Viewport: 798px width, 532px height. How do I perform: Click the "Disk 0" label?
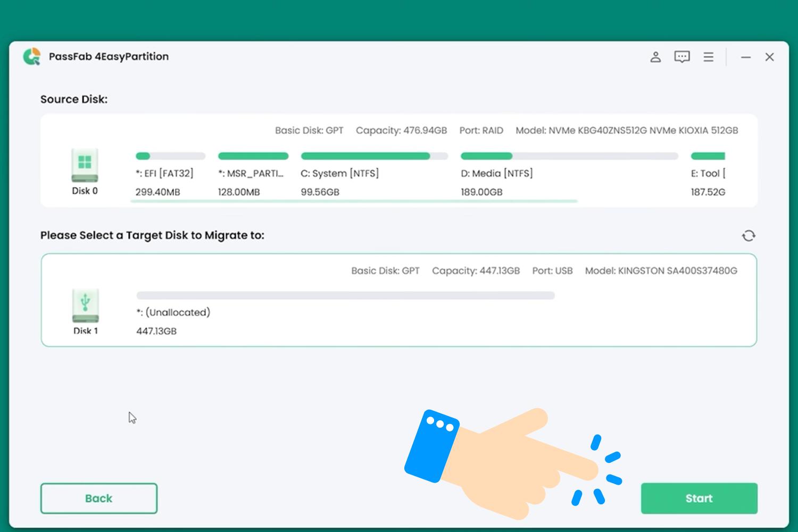pyautogui.click(x=85, y=191)
